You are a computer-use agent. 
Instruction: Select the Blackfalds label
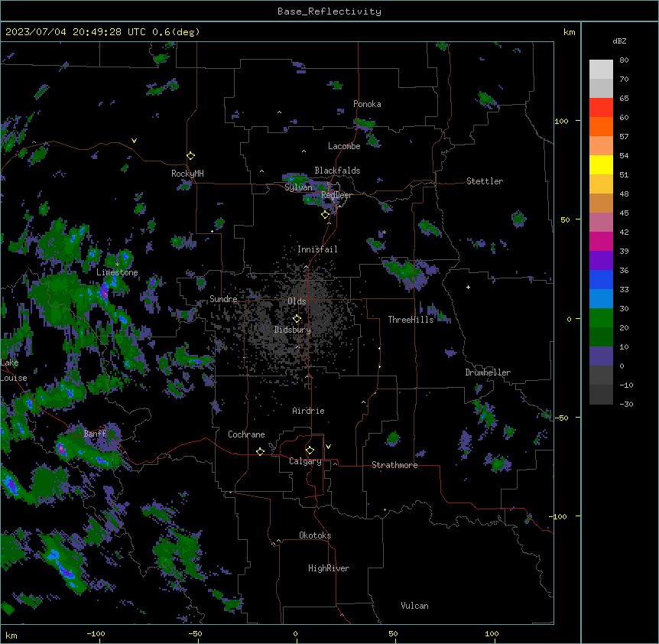337,171
